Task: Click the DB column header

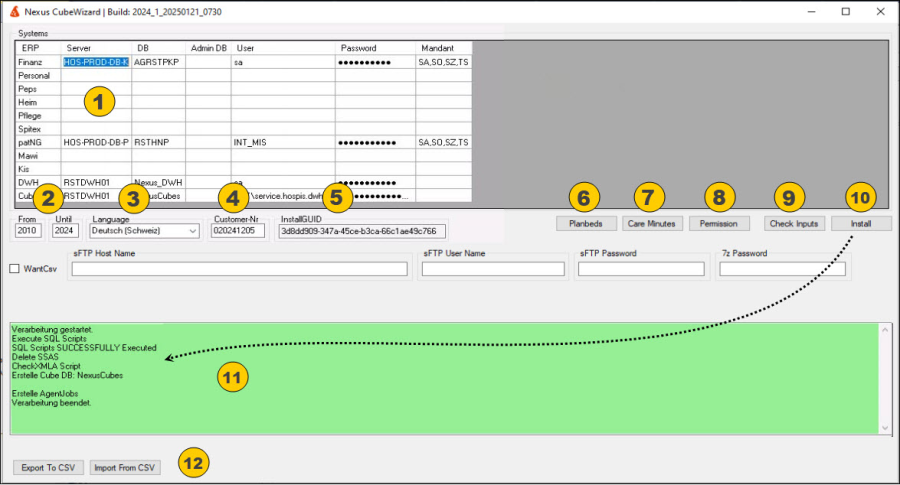Action: click(x=158, y=48)
